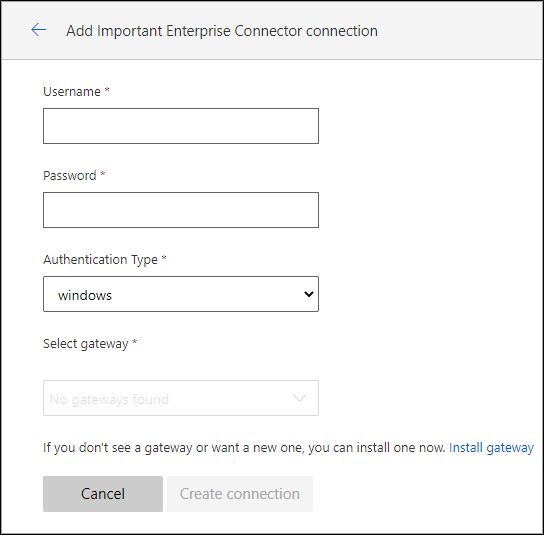The height and width of the screenshot is (535, 544).
Task: Go back using the blue arrow icon
Action: (39, 30)
